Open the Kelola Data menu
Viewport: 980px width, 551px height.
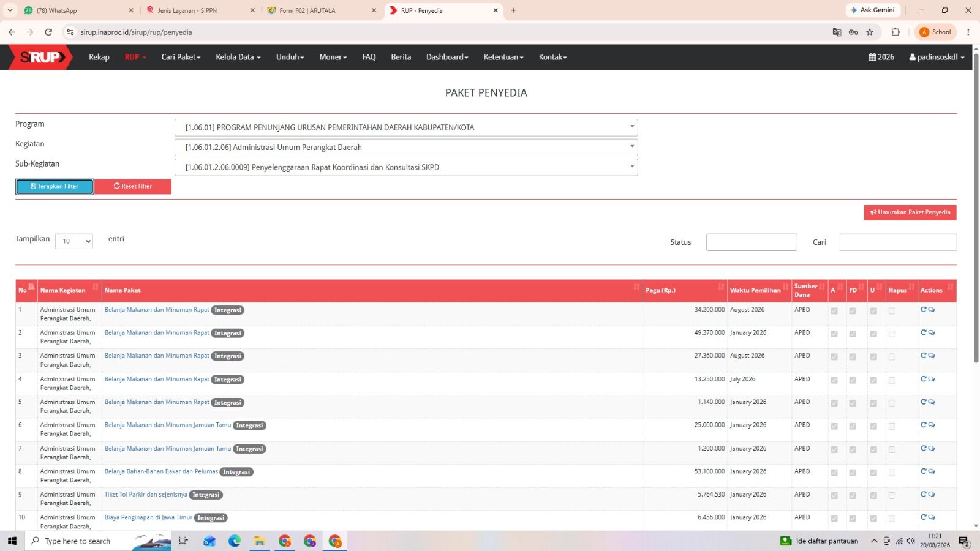(238, 57)
